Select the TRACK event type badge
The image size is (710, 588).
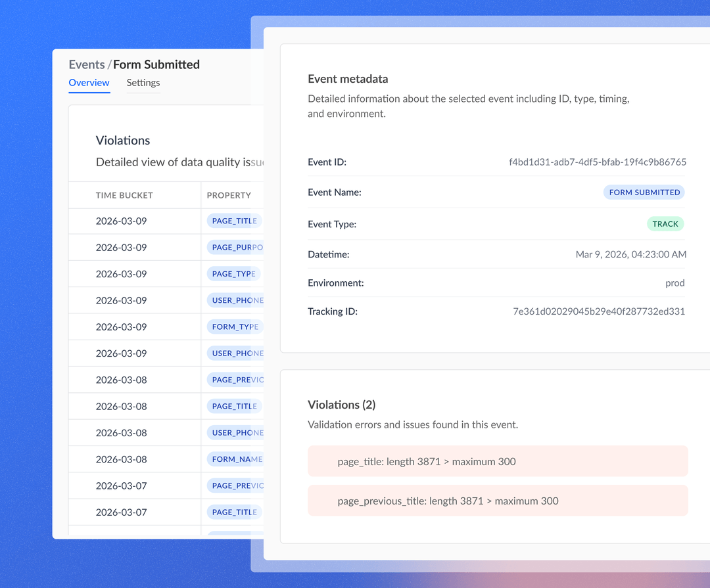point(665,224)
